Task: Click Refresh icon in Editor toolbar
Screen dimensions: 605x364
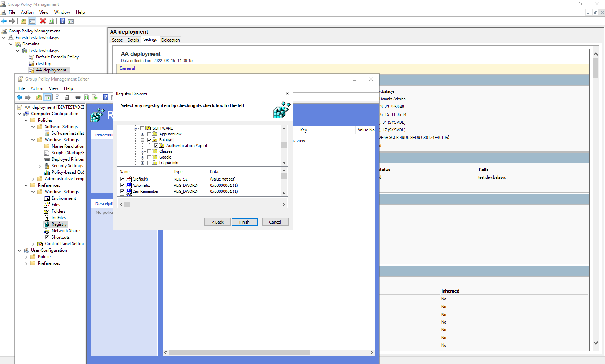Action: click(87, 97)
